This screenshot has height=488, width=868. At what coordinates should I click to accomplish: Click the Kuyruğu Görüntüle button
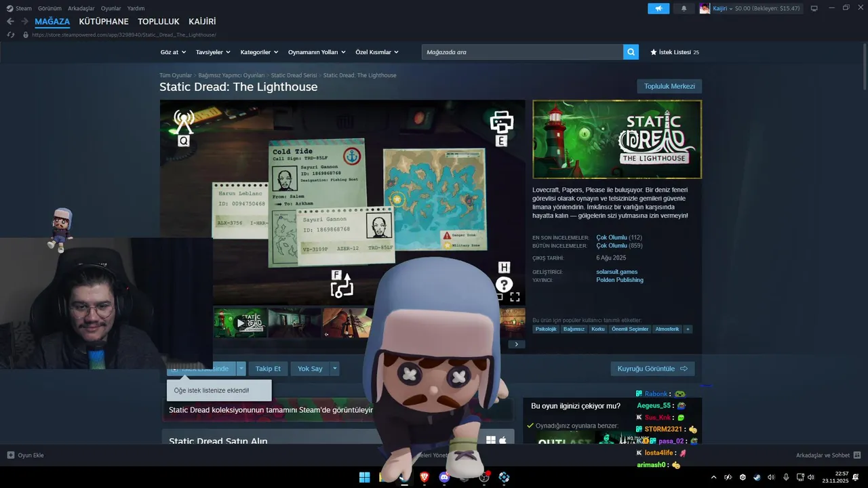(652, 369)
